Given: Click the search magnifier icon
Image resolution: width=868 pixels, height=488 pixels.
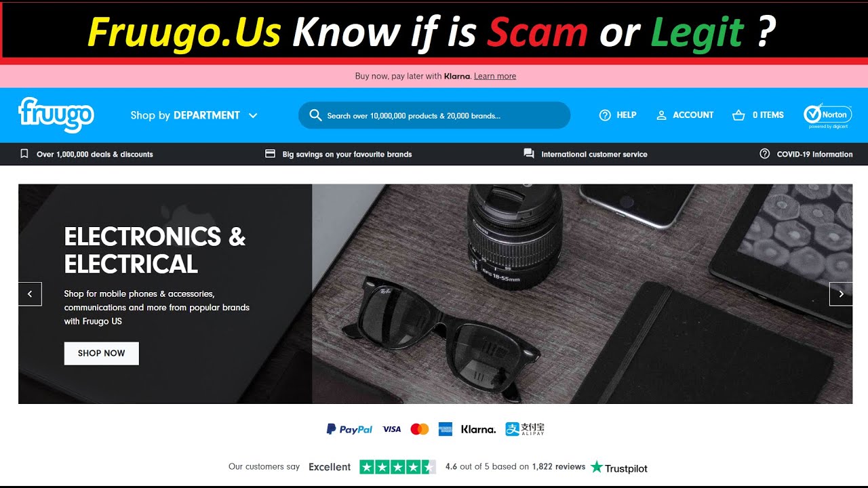Looking at the screenshot, I should pos(315,115).
